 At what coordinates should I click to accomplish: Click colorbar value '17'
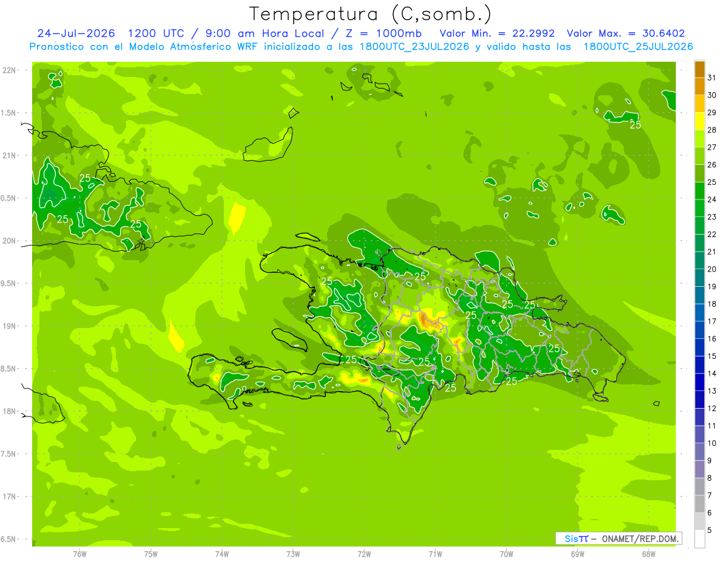point(712,321)
